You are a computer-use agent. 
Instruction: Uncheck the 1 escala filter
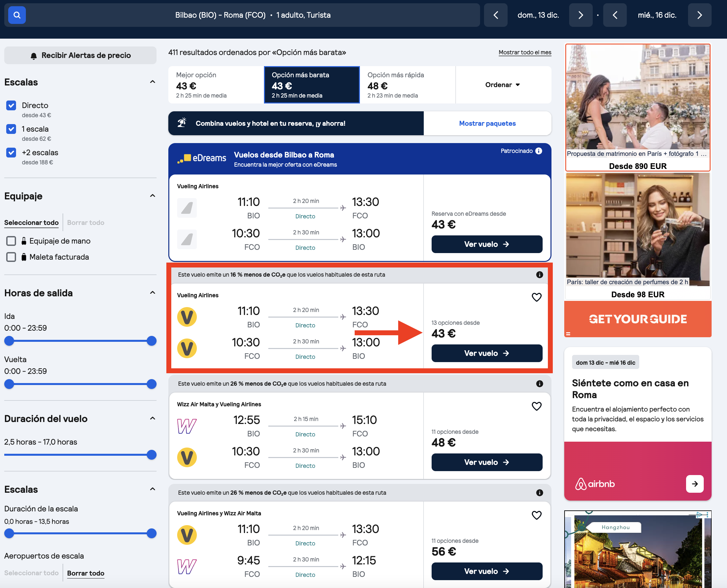click(x=11, y=129)
